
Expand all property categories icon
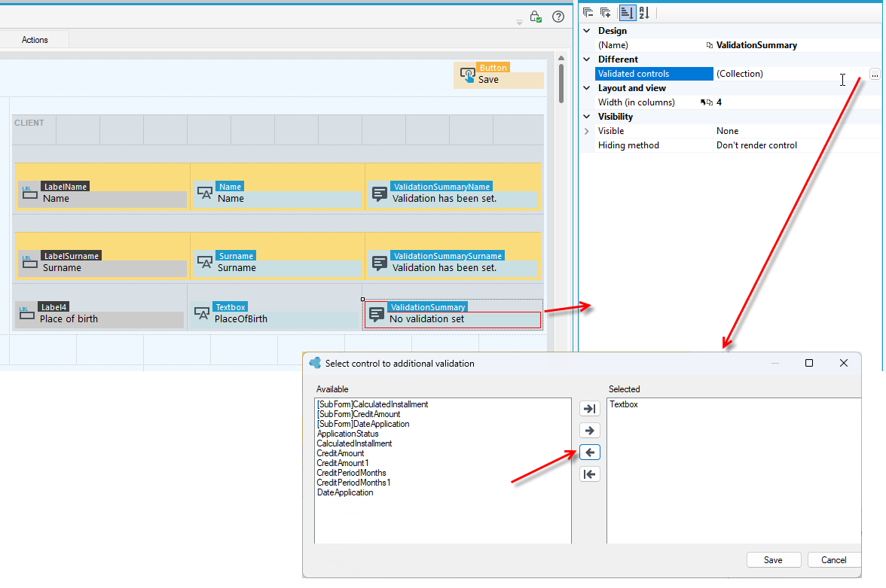605,13
